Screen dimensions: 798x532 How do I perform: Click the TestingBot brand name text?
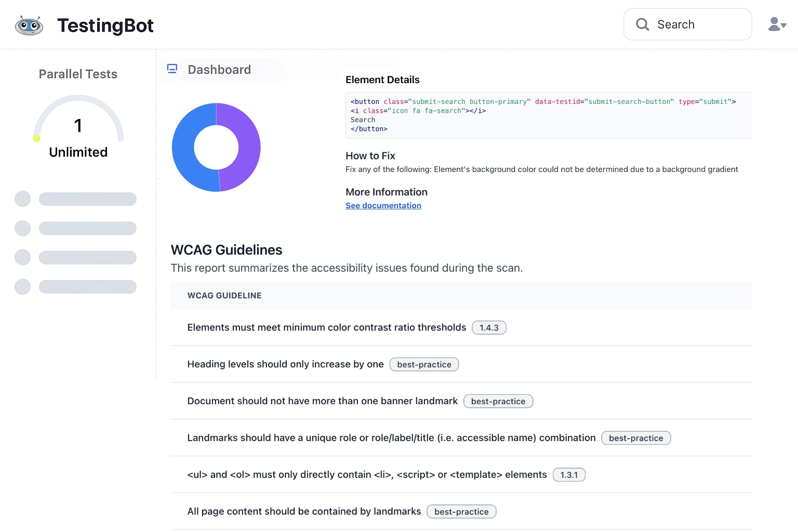click(x=105, y=25)
